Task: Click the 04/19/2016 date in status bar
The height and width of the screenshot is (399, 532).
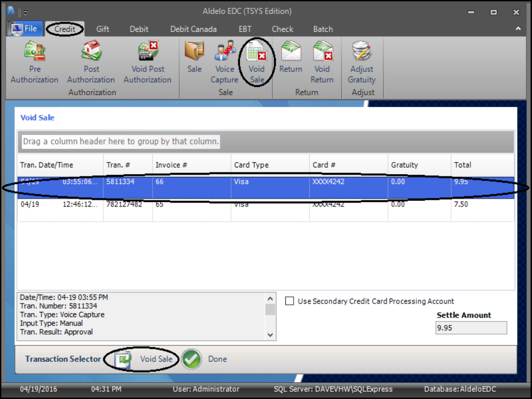Action: coord(39,389)
